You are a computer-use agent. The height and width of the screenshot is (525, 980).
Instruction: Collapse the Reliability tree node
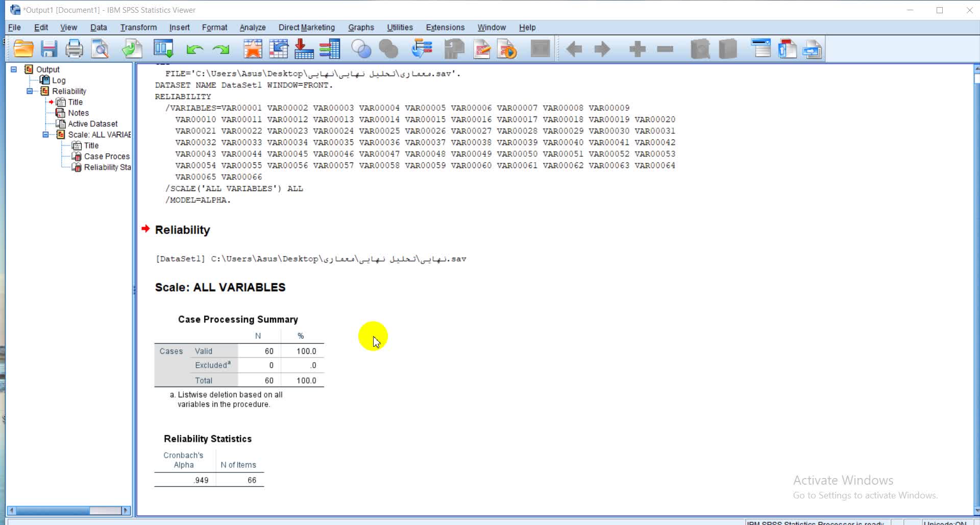point(30,91)
